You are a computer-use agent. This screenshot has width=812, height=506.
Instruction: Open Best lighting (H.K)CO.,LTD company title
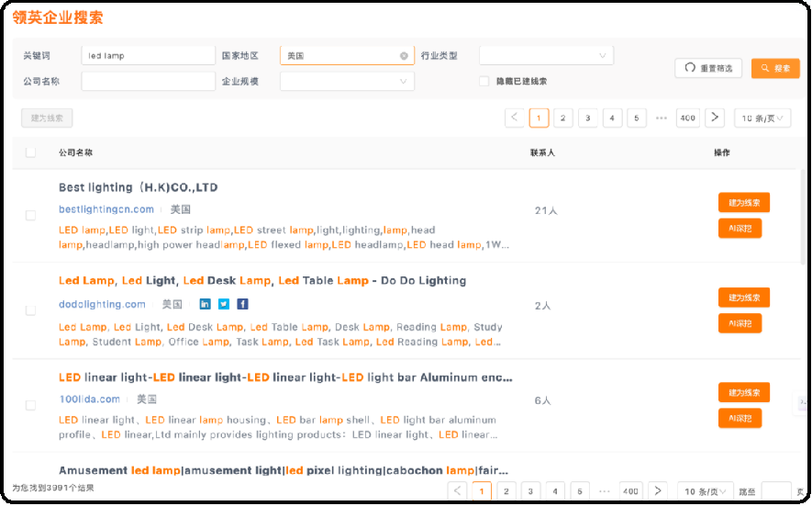tap(139, 187)
